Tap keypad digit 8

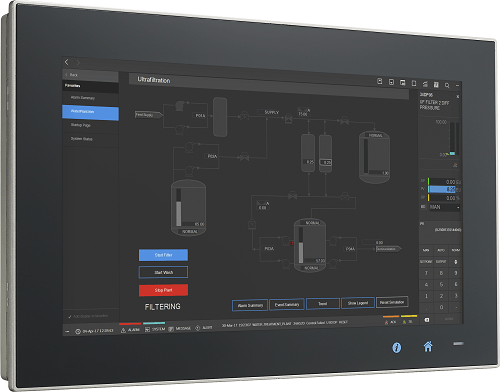[x=441, y=273]
